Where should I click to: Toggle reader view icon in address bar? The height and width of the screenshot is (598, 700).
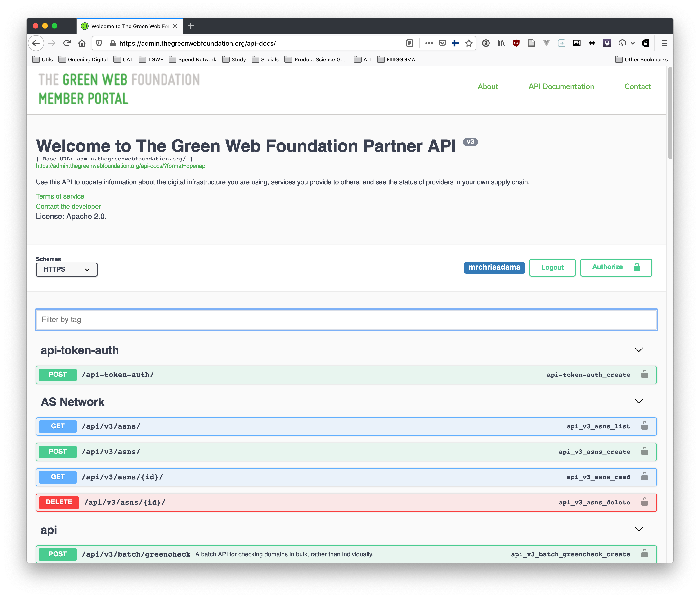409,43
